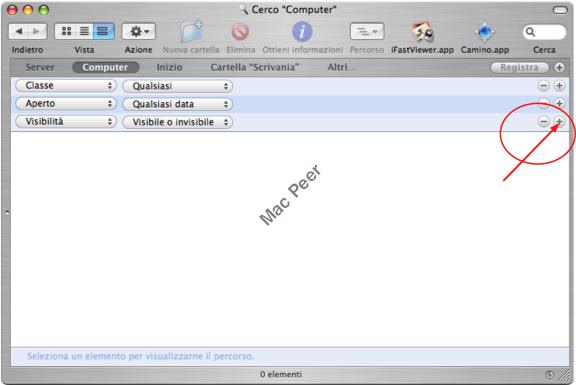The image size is (576, 385).
Task: Launch iFastViewer.app from toolbar
Action: click(x=422, y=32)
